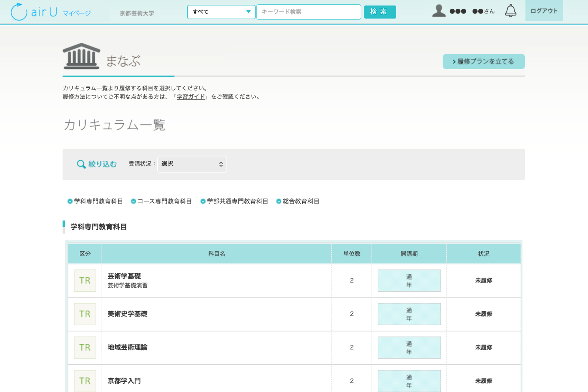The width and height of the screenshot is (588, 392).
Task: Open notifications bell icon
Action: (511, 11)
